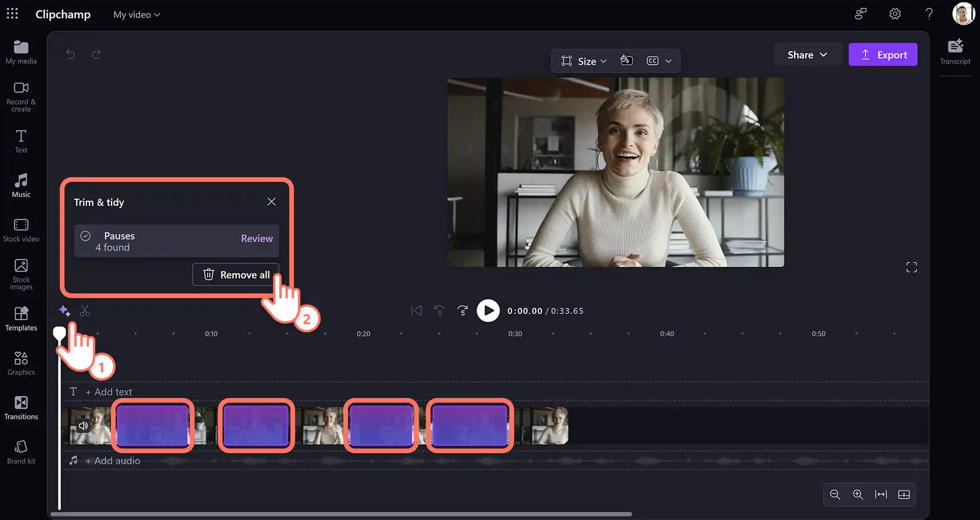Click the redo arrow
Viewport: 980px width, 520px height.
coord(96,54)
